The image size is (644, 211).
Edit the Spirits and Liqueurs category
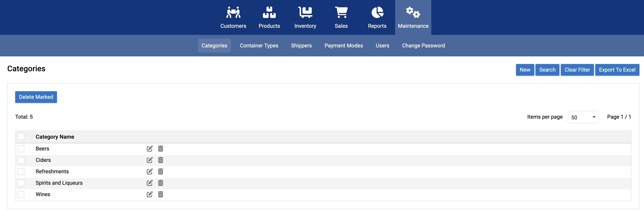point(149,183)
